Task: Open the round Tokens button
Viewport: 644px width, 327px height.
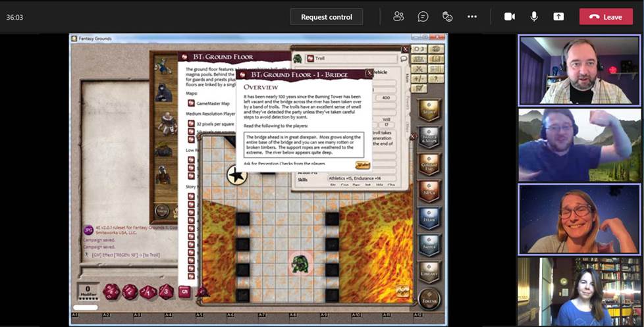Action: tap(429, 299)
